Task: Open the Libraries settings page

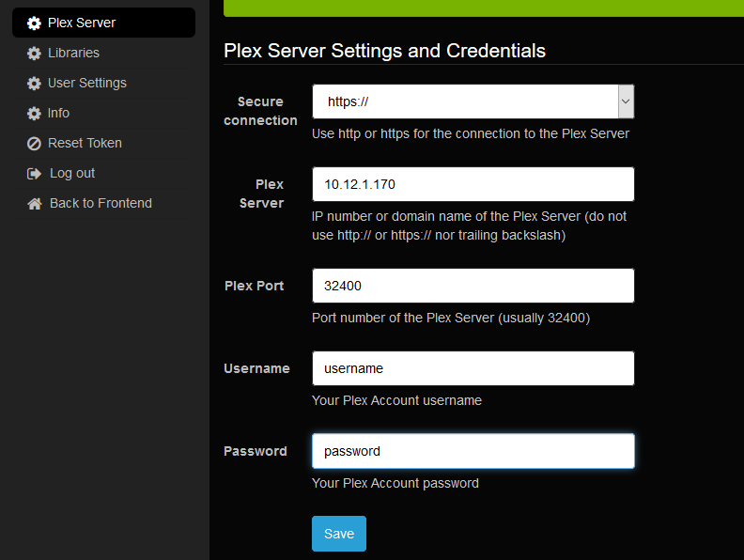Action: [104, 53]
